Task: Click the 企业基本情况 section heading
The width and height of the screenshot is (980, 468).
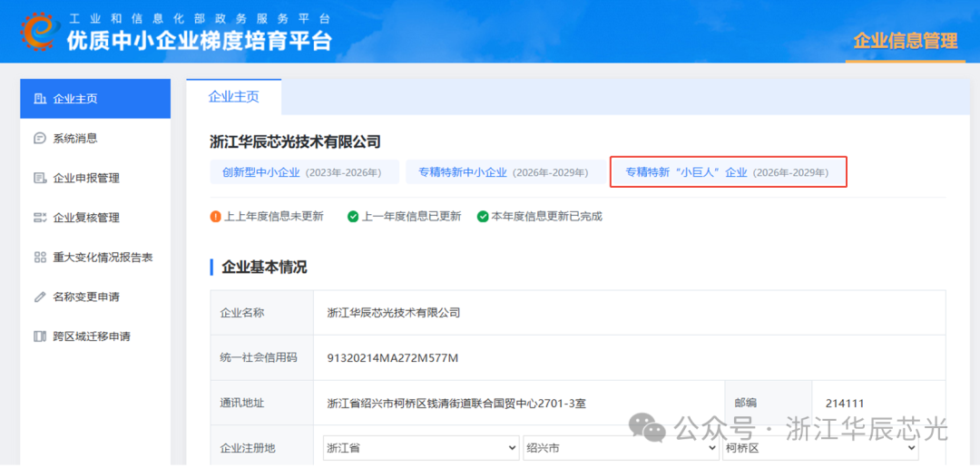Action: pos(264,268)
